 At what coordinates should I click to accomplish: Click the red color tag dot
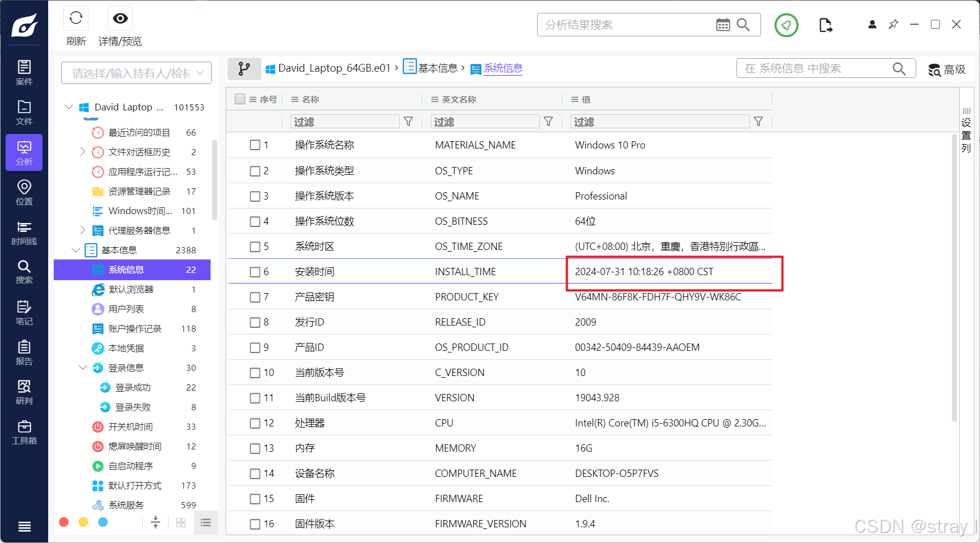coord(64,522)
